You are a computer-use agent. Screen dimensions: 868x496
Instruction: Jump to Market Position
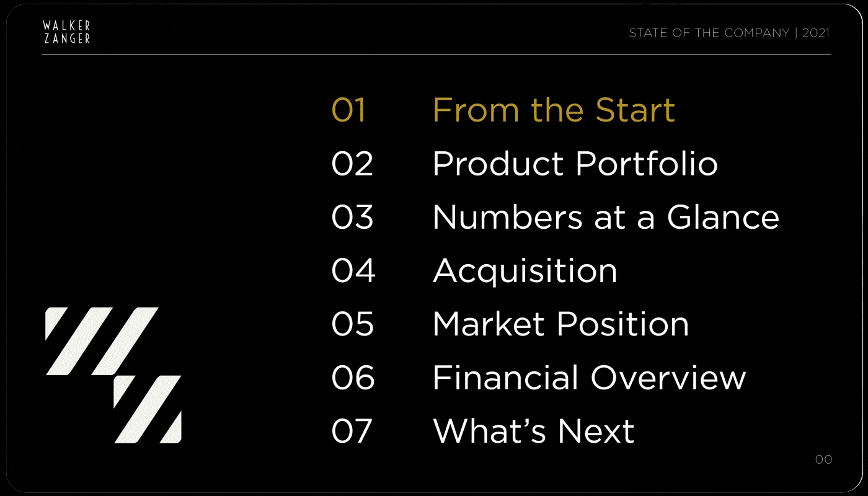[x=560, y=324]
